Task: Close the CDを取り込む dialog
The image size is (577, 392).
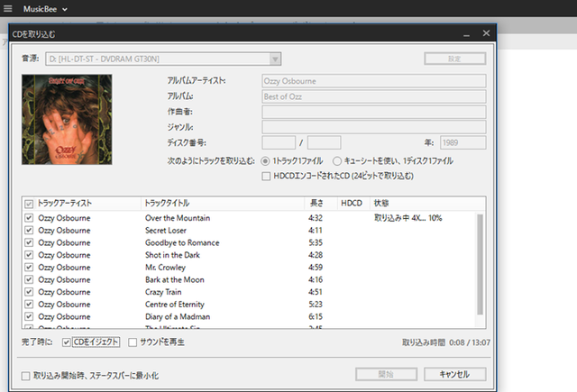Action: click(486, 33)
